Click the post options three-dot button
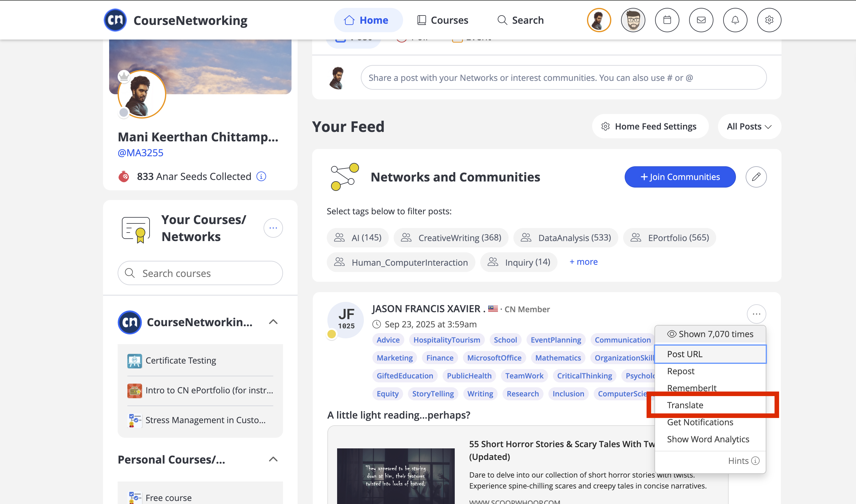856x504 pixels. [756, 314]
